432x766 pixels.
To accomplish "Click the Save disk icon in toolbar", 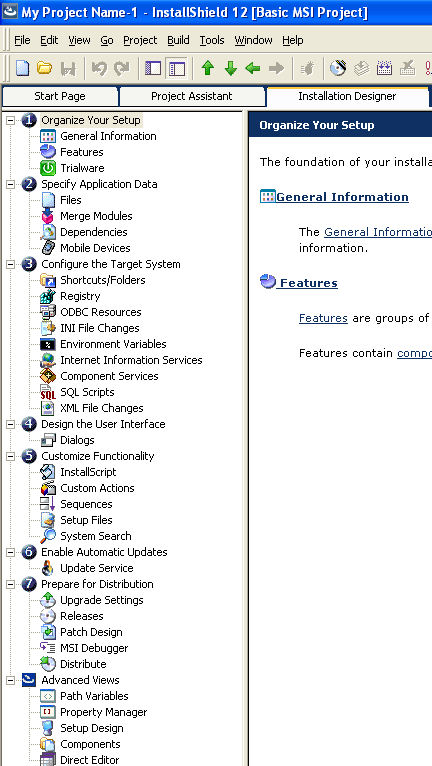I will click(68, 68).
